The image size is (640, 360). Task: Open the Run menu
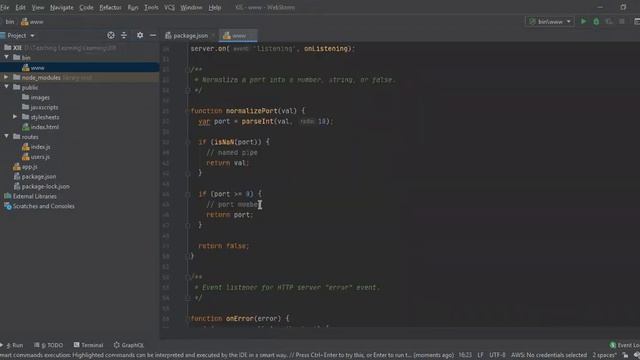tap(133, 7)
